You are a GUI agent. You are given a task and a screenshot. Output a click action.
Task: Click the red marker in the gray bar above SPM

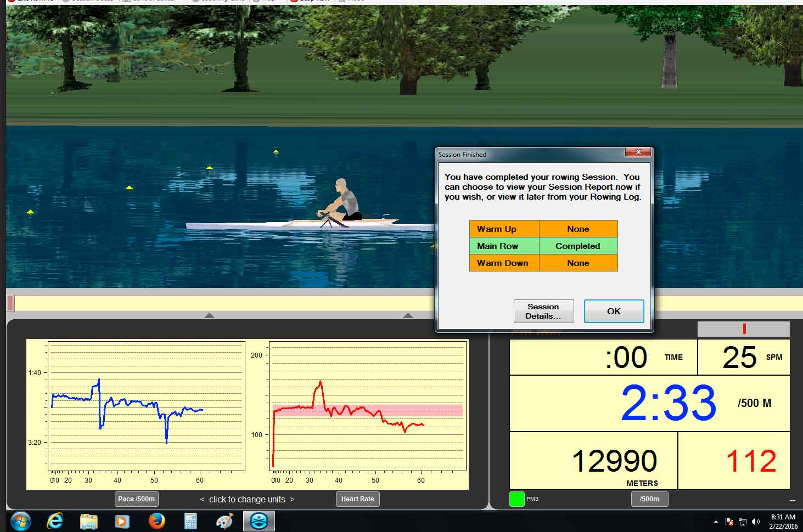pyautogui.click(x=744, y=329)
